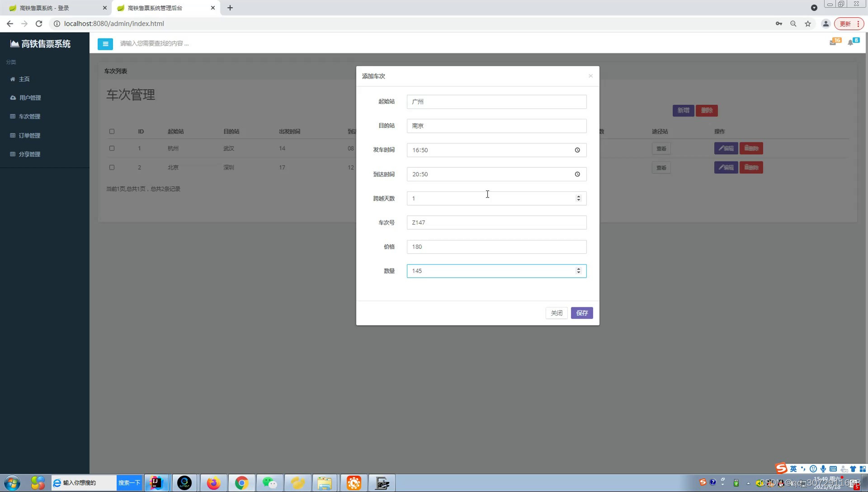
Task: Open 订单管理 in the sidebar
Action: 29,136
